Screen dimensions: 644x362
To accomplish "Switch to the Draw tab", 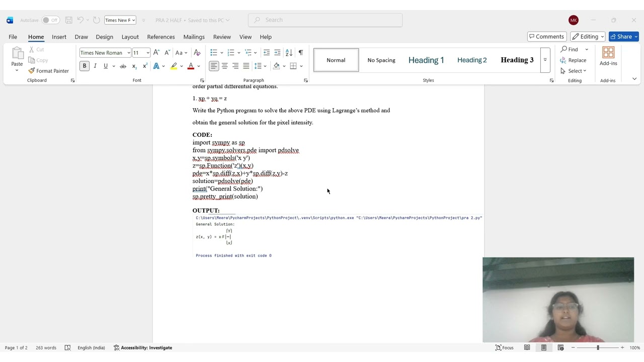I will point(81,37).
